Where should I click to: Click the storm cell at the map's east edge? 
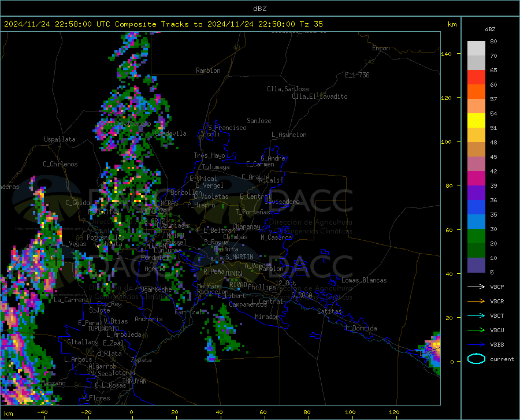point(431,353)
